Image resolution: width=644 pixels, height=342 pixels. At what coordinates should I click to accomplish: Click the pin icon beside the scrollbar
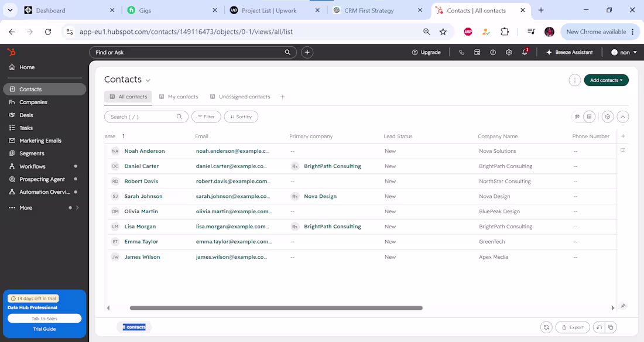(623, 306)
